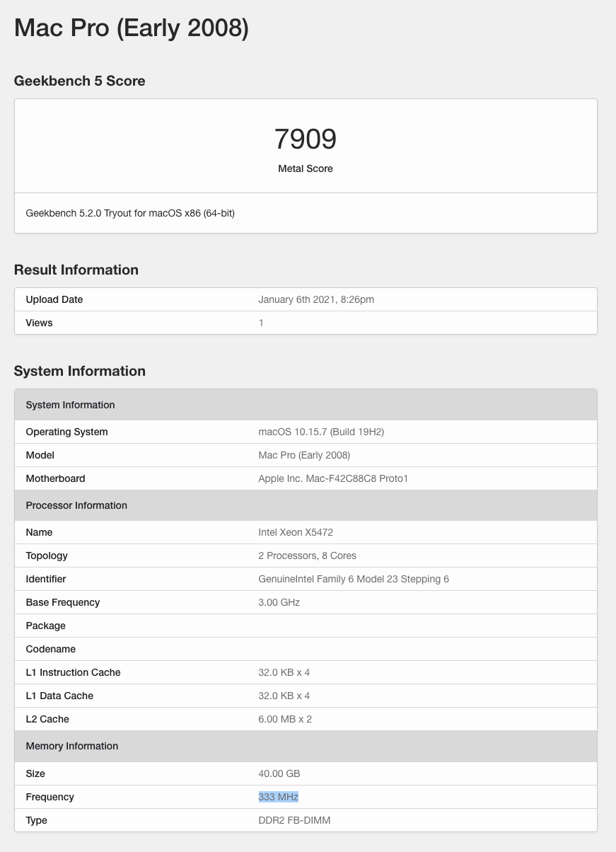The image size is (616, 852).
Task: Click the Metal Score label
Action: 306,168
